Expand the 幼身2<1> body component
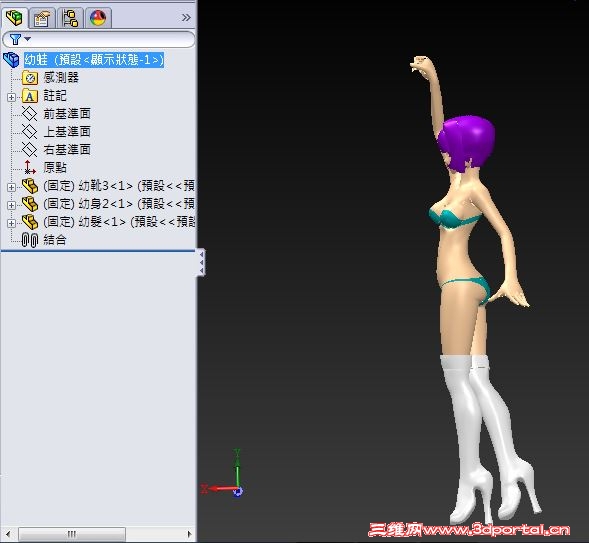 click(x=11, y=205)
